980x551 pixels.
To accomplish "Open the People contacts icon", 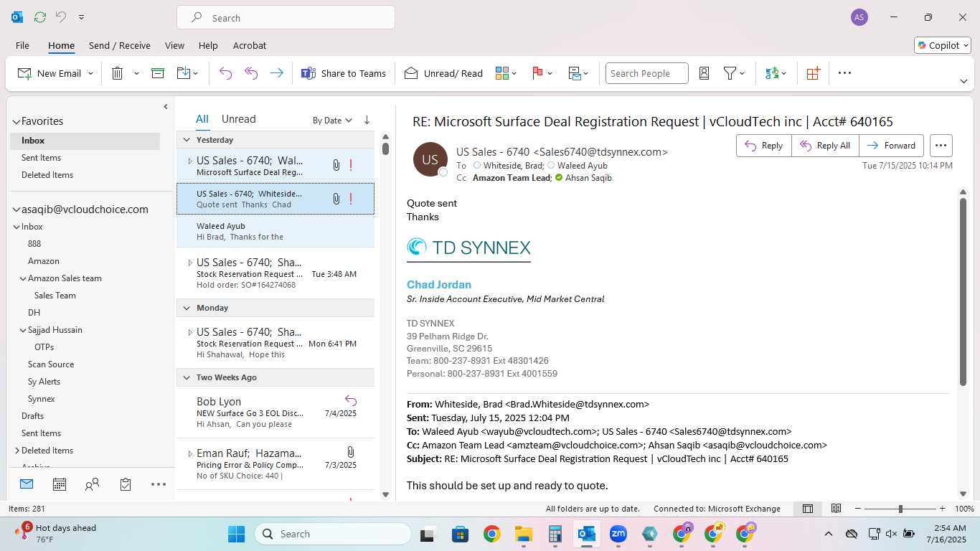I will pos(92,484).
